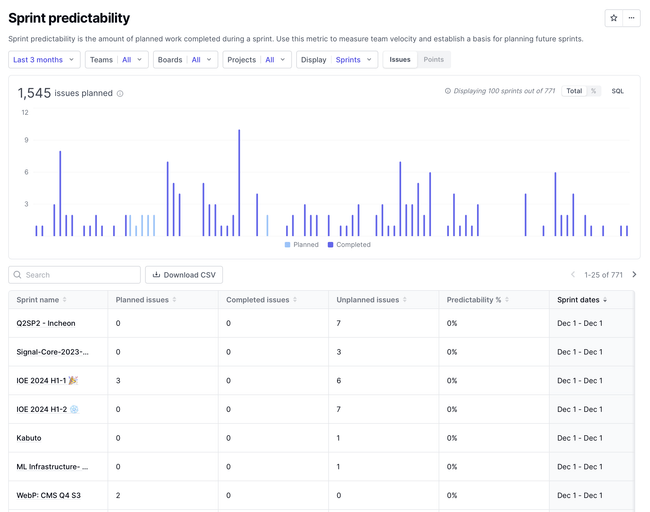
Task: Click unplanned count 7 in Q2SP2 - Incheon row
Action: [339, 323]
